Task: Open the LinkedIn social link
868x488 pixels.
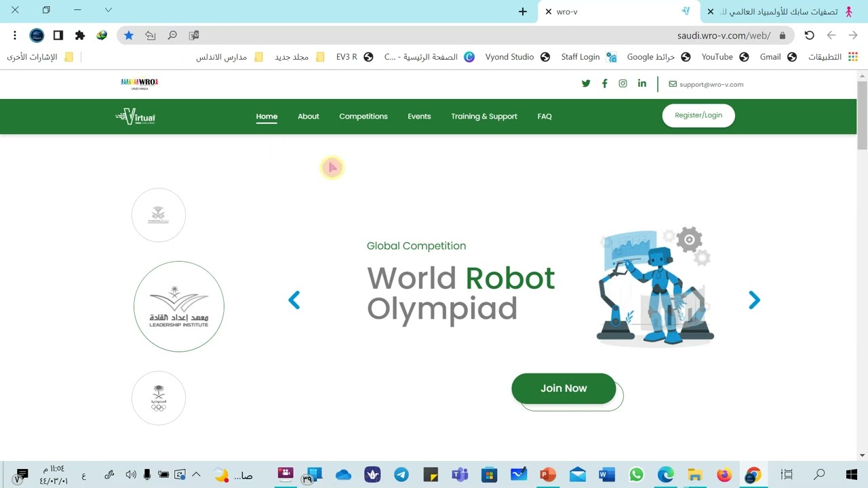Action: click(x=642, y=83)
